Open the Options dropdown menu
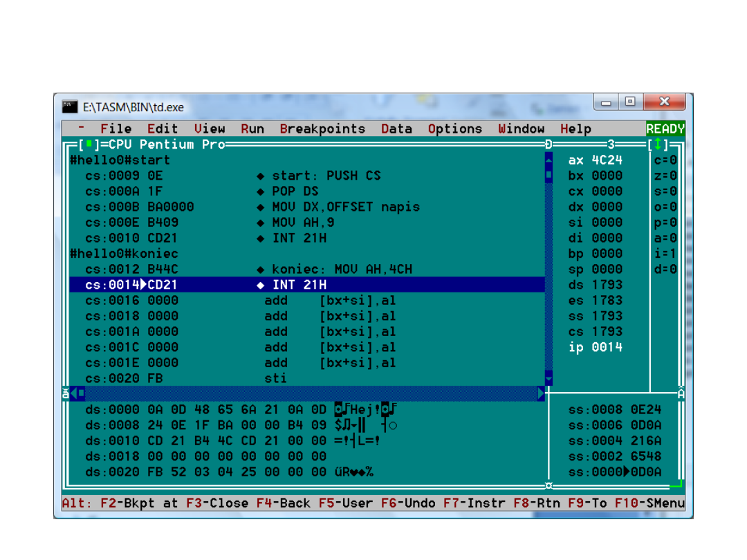The image size is (747, 560). [454, 129]
